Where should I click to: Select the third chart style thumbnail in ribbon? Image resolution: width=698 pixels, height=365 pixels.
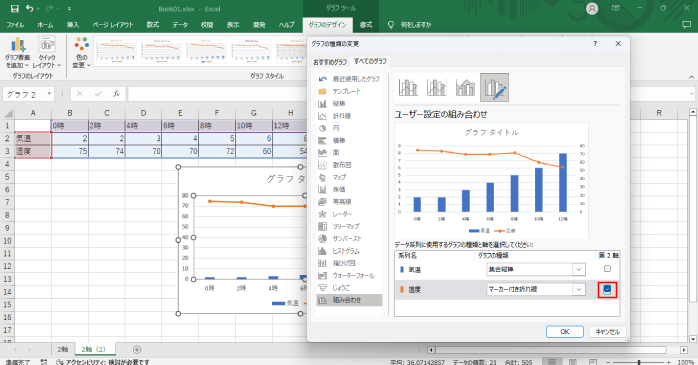[207, 51]
